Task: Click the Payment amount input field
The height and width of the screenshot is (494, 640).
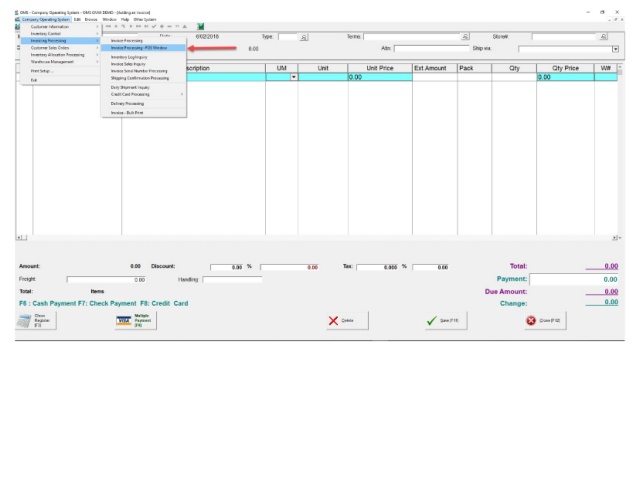Action: click(574, 279)
